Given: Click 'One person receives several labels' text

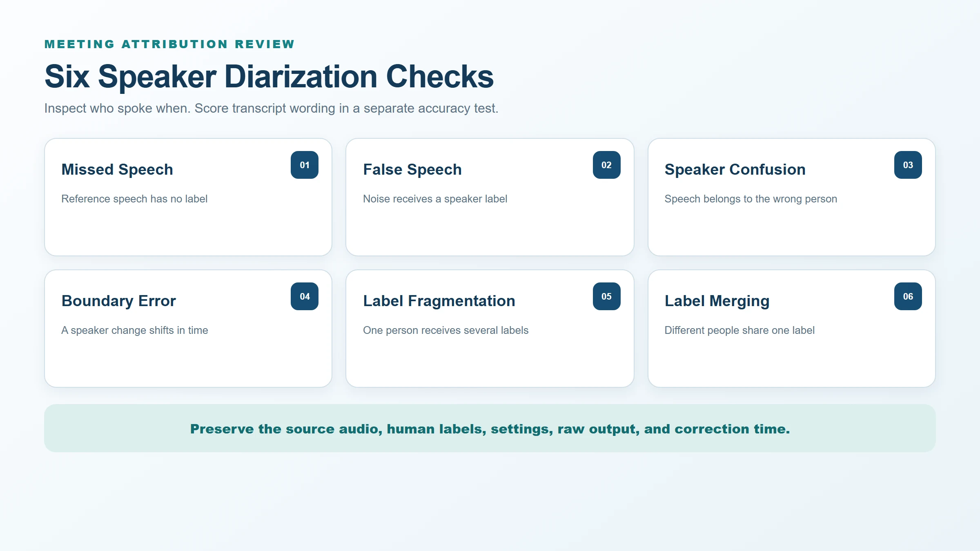Looking at the screenshot, I should pyautogui.click(x=445, y=330).
